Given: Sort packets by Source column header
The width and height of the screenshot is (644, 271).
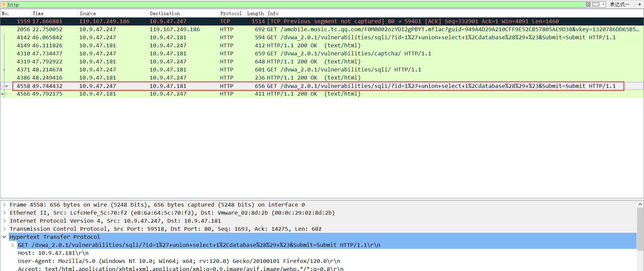Looking at the screenshot, I should point(113,13).
